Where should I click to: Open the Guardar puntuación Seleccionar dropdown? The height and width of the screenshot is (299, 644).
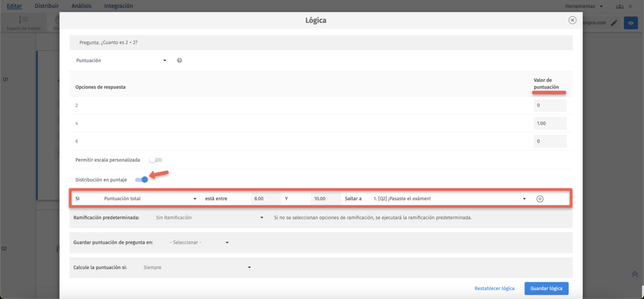click(199, 243)
